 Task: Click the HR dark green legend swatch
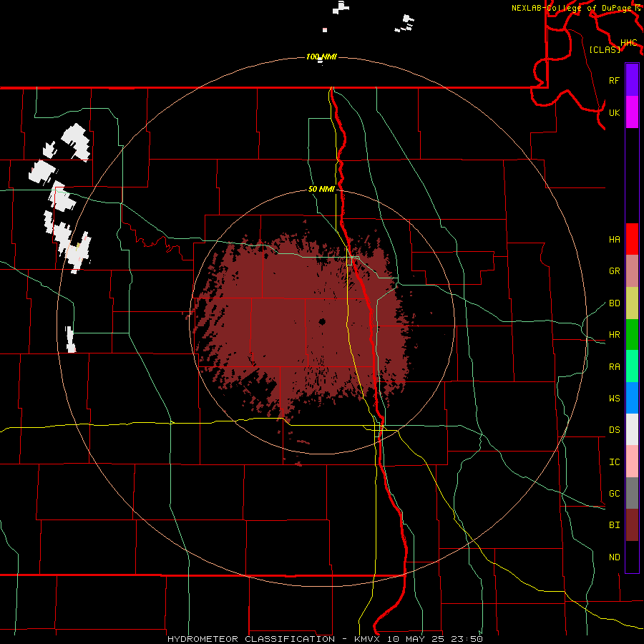tap(632, 335)
